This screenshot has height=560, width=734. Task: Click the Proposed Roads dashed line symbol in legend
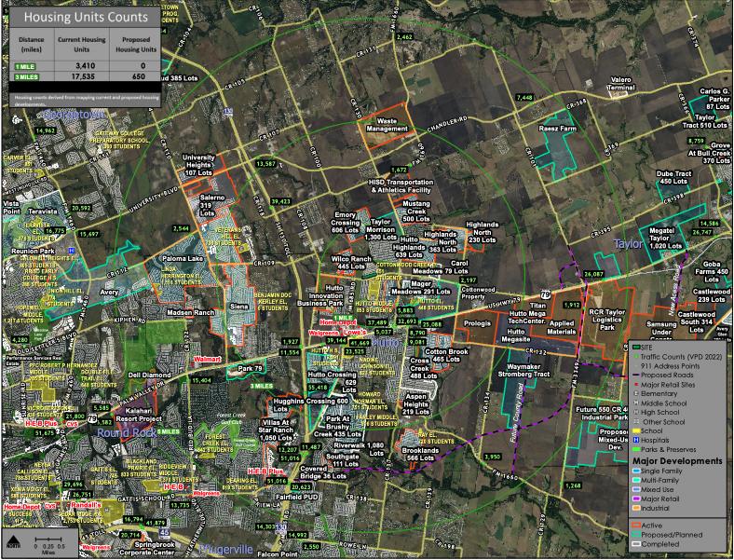pyautogui.click(x=636, y=376)
